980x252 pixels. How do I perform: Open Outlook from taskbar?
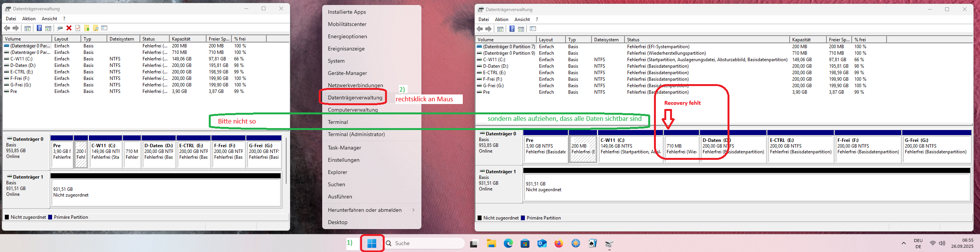pos(542,243)
